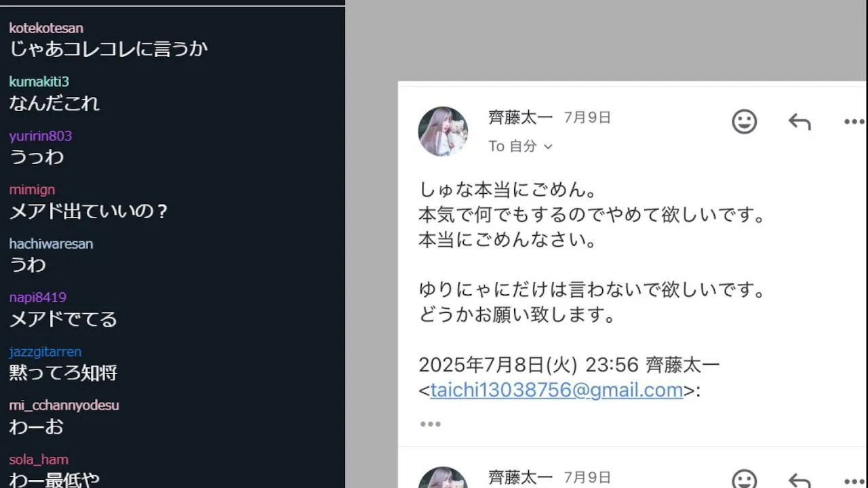868x488 pixels.
Task: Open chat user kotekotesan's profile
Action: point(46,28)
